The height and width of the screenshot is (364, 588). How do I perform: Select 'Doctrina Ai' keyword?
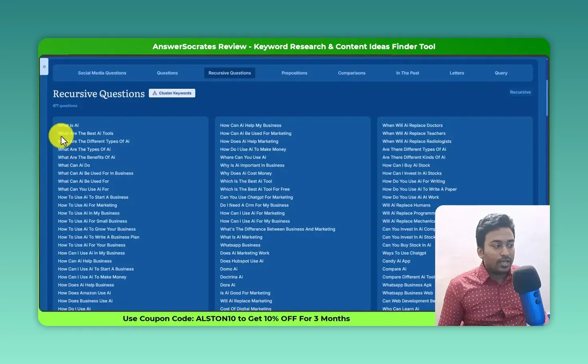(x=231, y=278)
